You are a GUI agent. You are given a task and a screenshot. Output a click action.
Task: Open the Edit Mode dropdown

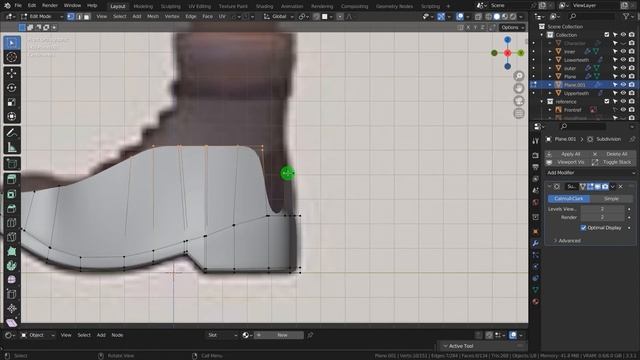(41, 17)
